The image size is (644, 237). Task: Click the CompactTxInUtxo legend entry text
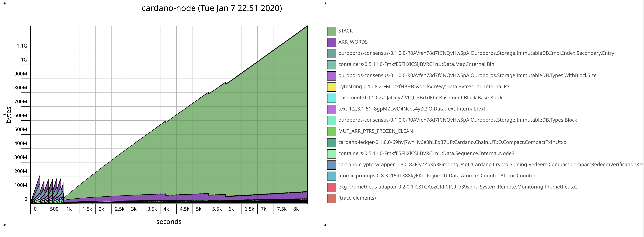point(452,142)
